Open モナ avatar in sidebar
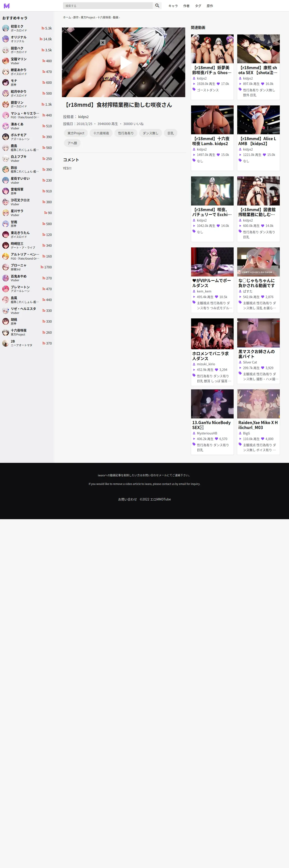This screenshot has height=868, width=289. point(6,82)
